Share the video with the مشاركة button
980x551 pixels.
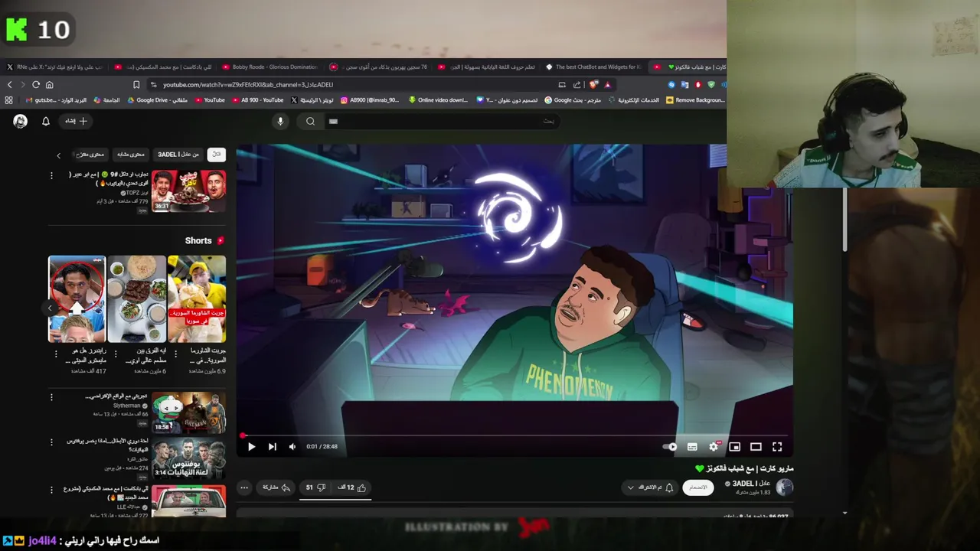point(276,487)
